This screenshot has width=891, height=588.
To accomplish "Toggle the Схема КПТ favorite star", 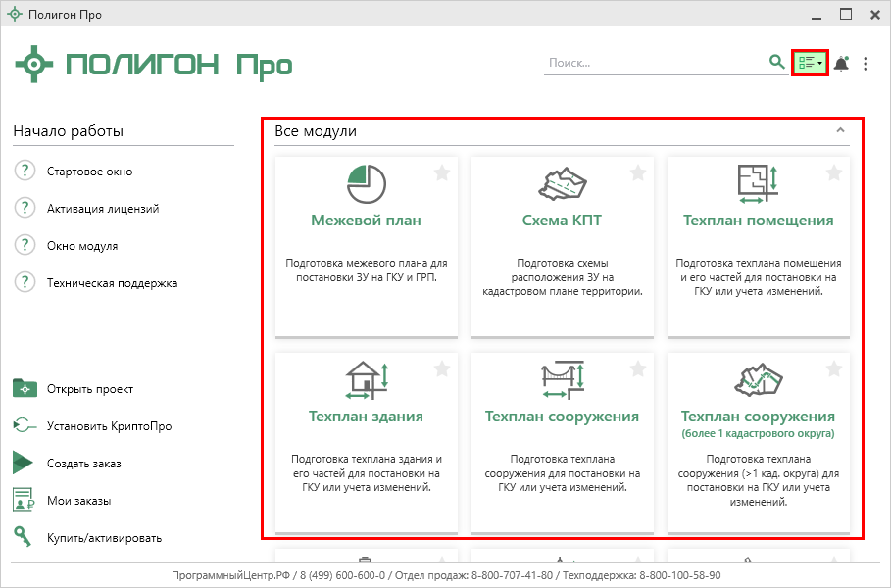I will tap(638, 172).
